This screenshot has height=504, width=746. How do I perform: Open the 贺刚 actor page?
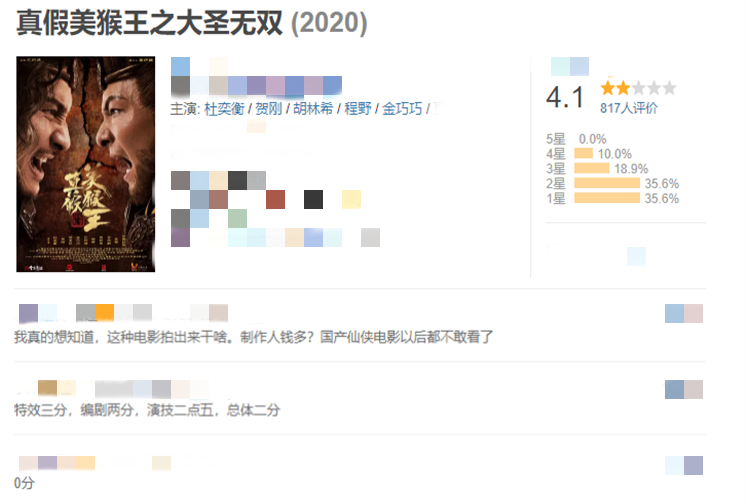point(268,109)
